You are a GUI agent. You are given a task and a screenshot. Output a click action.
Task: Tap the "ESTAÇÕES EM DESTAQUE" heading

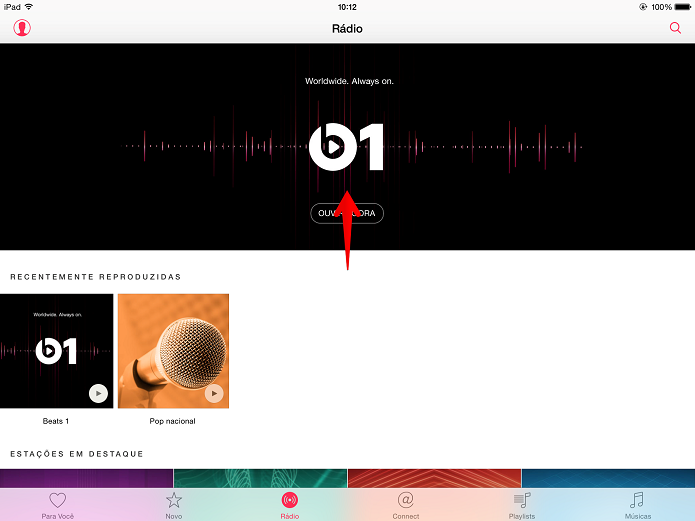(77, 454)
